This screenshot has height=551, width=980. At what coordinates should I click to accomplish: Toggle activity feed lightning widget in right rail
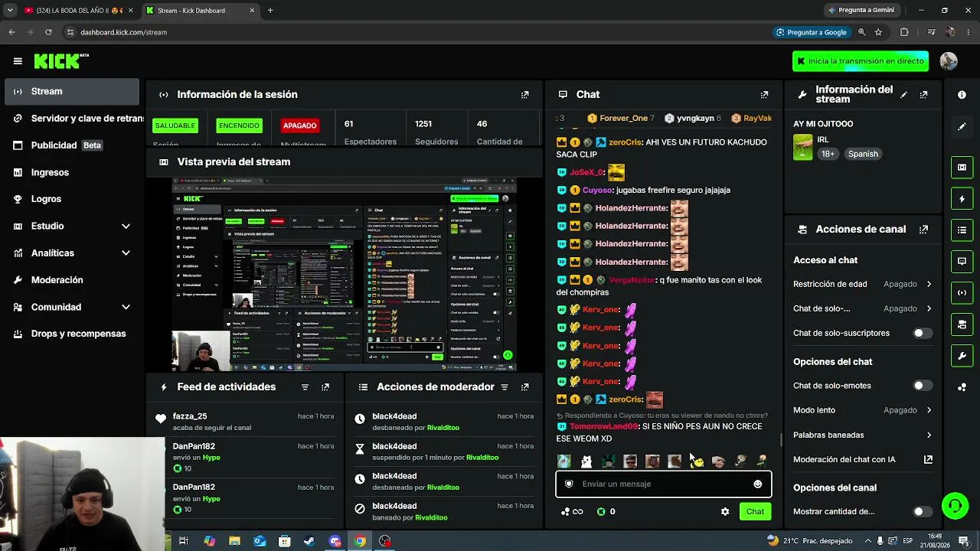[962, 199]
